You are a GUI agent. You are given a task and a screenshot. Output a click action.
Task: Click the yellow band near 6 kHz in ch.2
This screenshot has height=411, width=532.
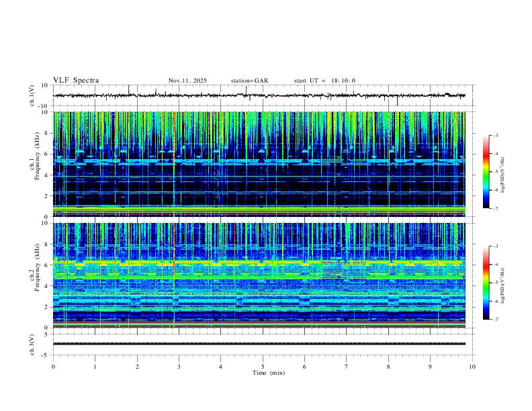point(259,263)
